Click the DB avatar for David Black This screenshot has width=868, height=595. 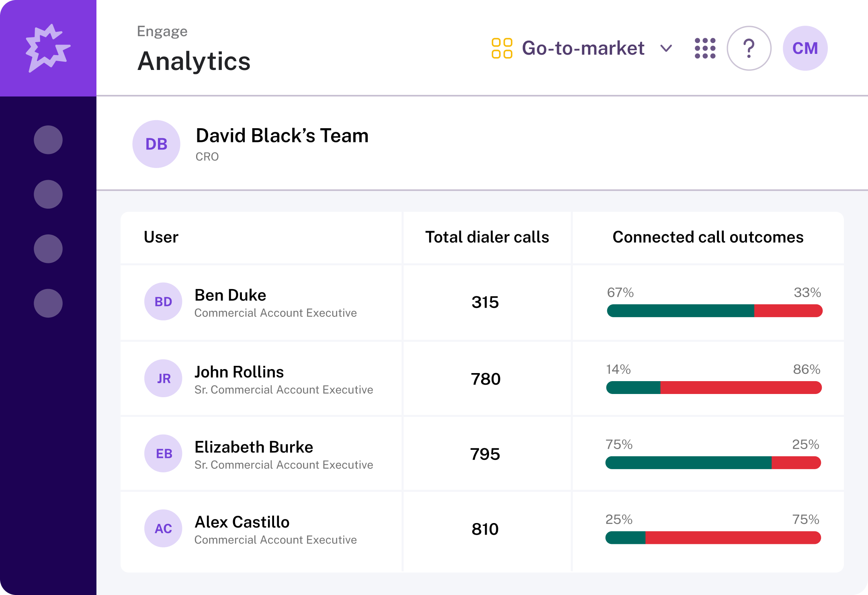(x=156, y=144)
